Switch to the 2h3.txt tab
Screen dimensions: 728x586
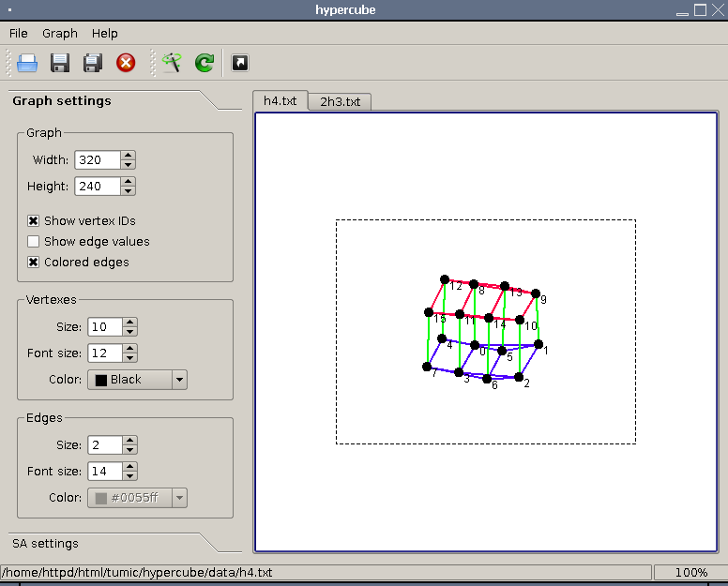coord(340,101)
